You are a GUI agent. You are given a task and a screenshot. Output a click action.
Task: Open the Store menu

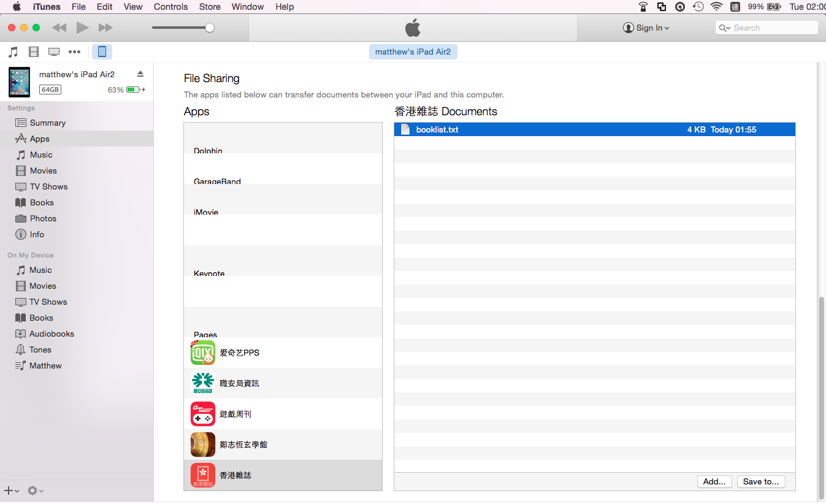tap(210, 7)
